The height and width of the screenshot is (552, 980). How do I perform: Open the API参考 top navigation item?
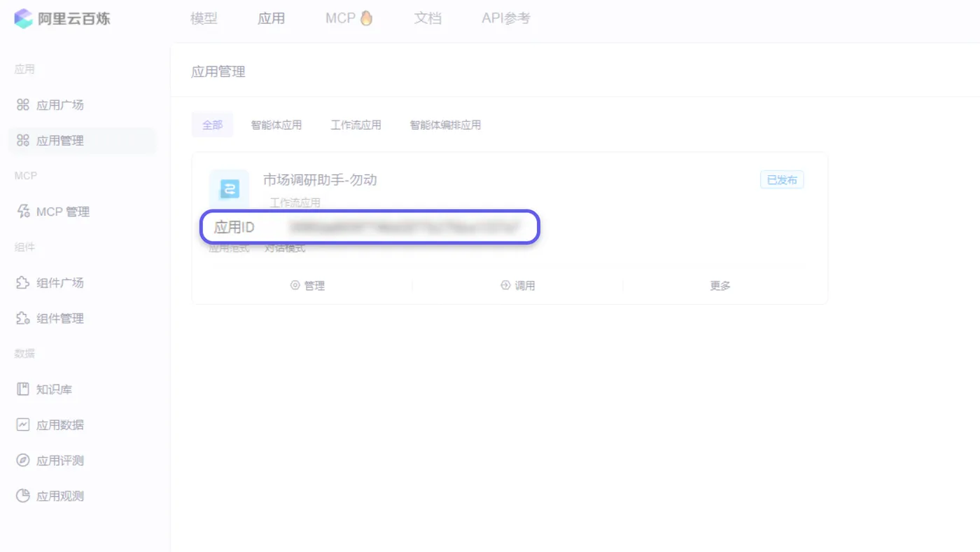pyautogui.click(x=506, y=19)
